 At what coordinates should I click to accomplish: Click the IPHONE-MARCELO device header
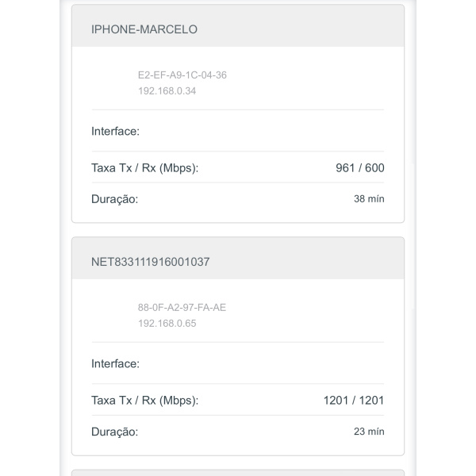144,29
